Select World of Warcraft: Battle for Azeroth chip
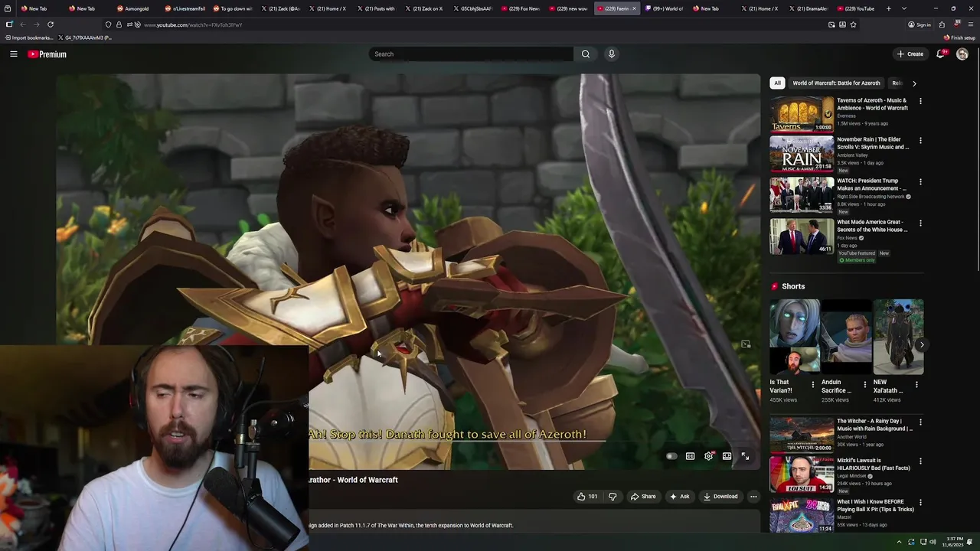The image size is (980, 551). 836,83
